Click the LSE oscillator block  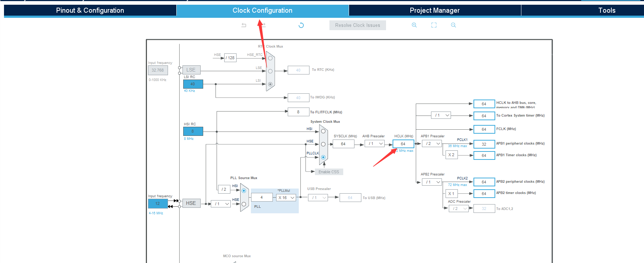191,70
